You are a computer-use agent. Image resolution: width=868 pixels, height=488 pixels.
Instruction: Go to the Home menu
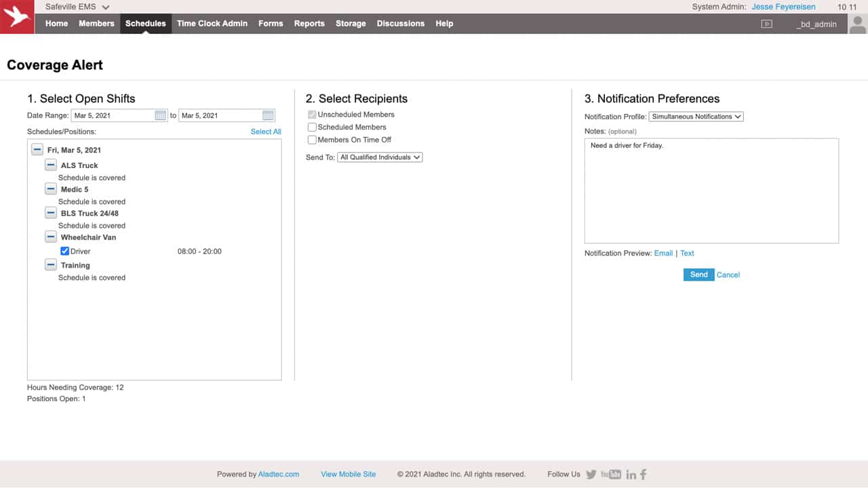pos(56,23)
